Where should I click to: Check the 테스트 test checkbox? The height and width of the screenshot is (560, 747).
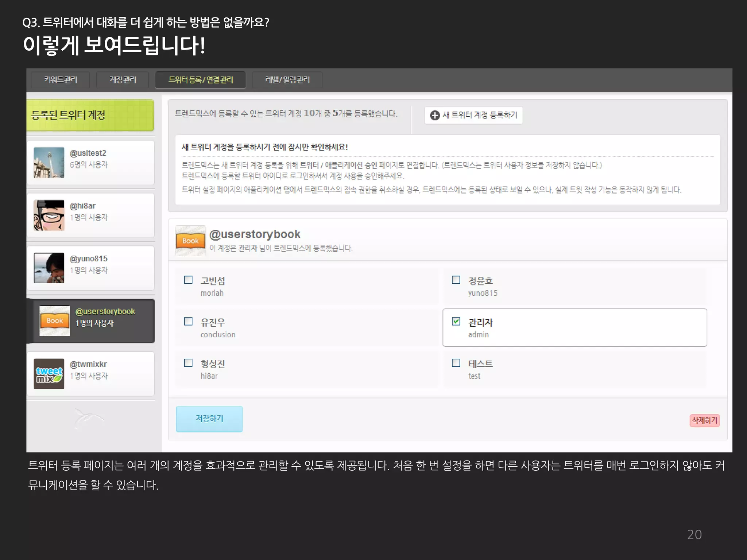(456, 363)
